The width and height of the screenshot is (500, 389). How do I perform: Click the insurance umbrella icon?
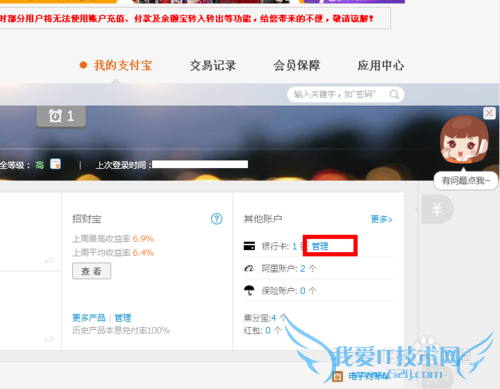point(249,290)
